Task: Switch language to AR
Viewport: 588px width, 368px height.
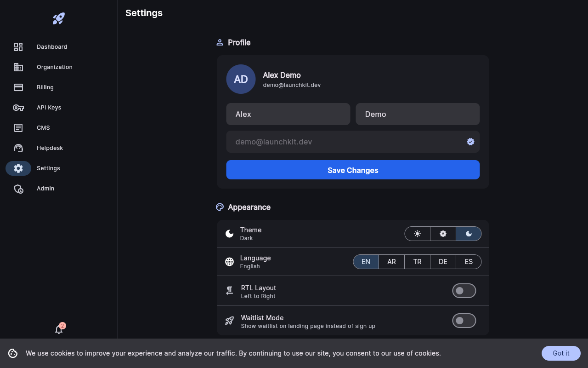Action: tap(391, 261)
